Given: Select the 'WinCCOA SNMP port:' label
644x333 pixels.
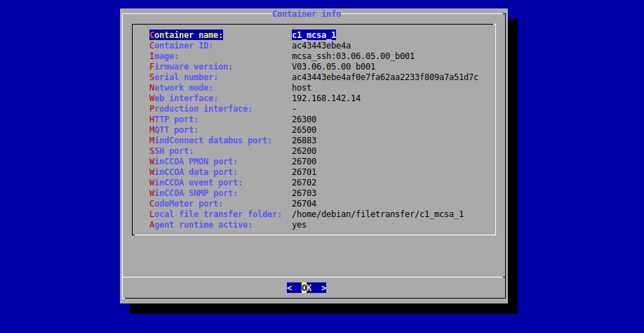Looking at the screenshot, I should 194,193.
